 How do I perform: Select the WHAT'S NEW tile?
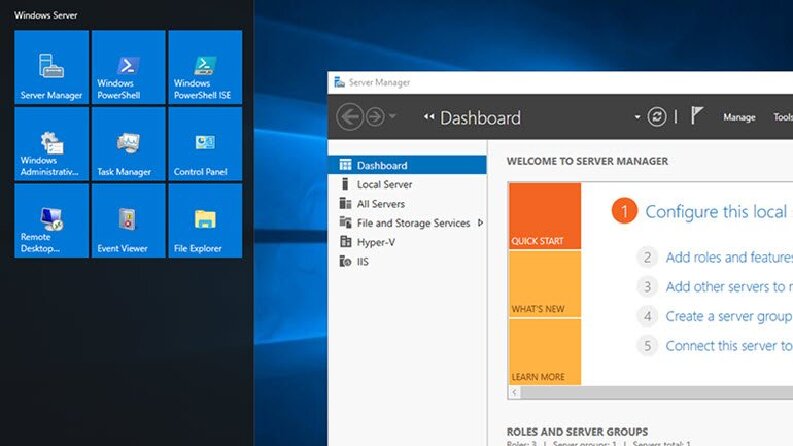[x=545, y=284]
